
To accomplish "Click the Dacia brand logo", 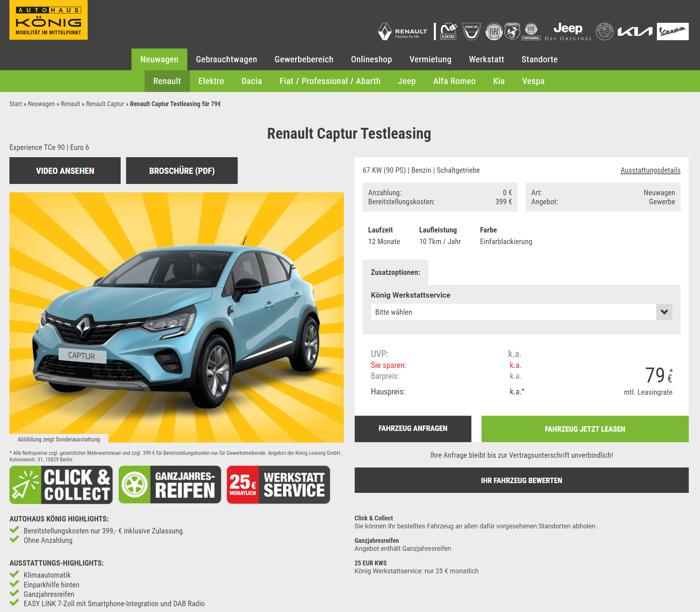I will 471,32.
